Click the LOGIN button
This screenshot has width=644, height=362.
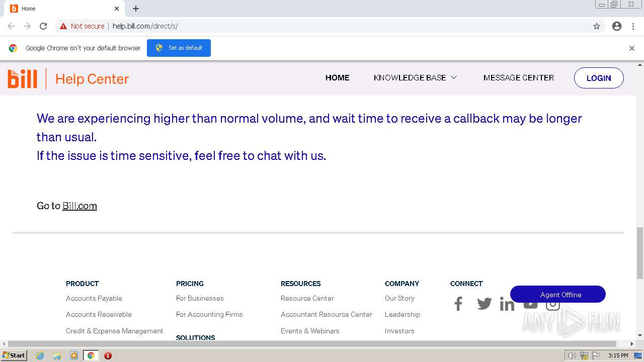click(599, 78)
